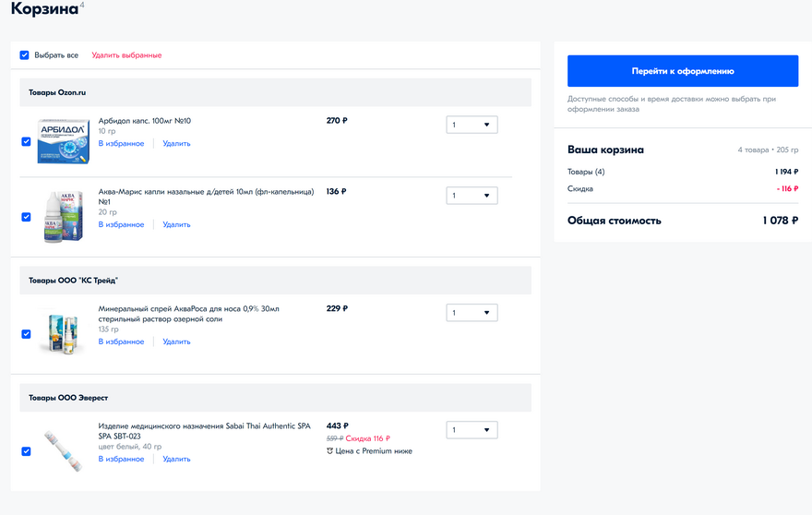Viewport: 812px width, 515px height.
Task: Click the '443 ₽' price of Sabai item
Action: click(337, 425)
